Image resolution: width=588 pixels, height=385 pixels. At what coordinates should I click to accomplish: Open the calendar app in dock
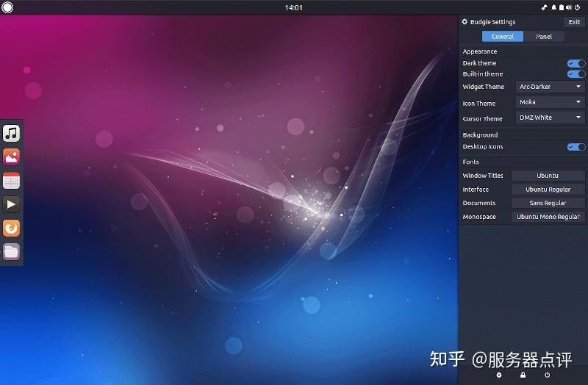point(11,181)
